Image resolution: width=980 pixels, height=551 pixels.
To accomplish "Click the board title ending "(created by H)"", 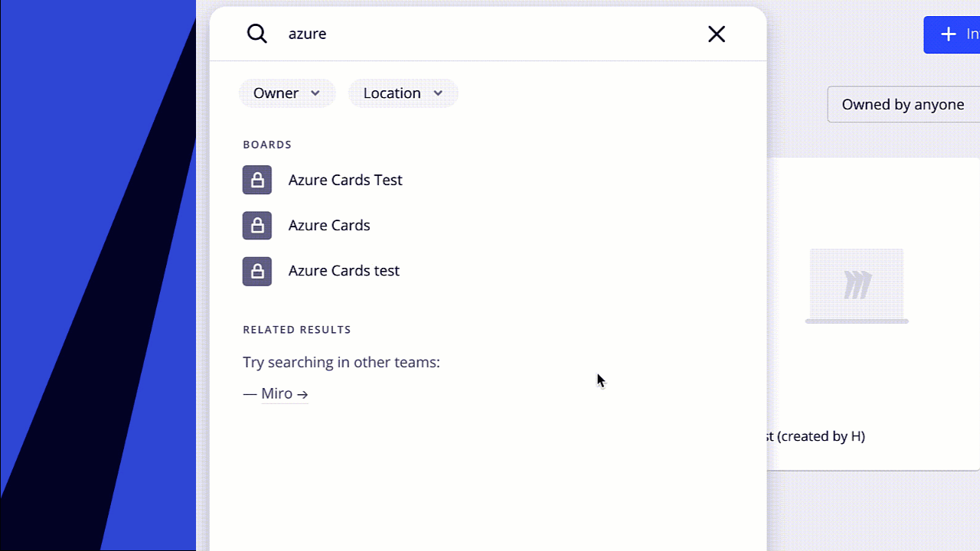I will [816, 436].
